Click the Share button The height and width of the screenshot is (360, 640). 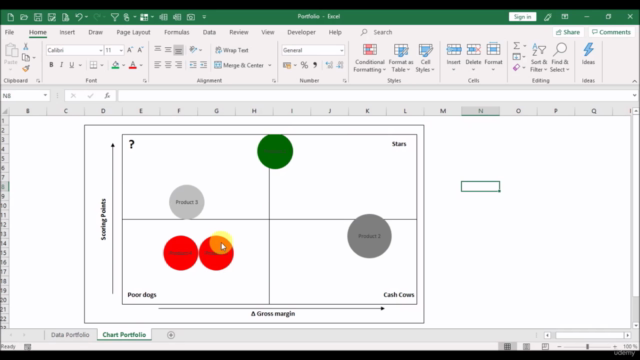pyautogui.click(x=568, y=32)
